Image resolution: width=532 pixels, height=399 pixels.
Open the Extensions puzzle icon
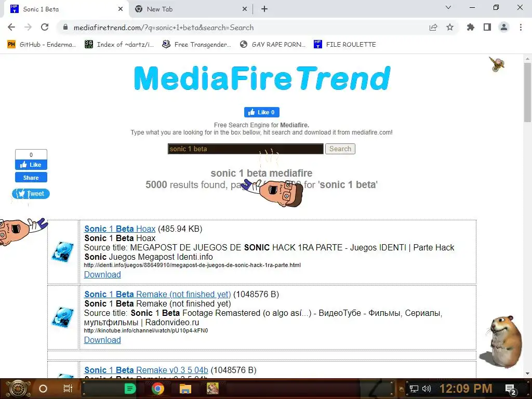471,27
